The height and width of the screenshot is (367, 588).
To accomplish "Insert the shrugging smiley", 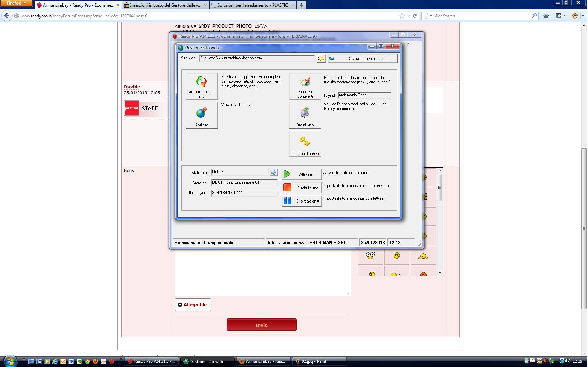I will pyautogui.click(x=423, y=256).
